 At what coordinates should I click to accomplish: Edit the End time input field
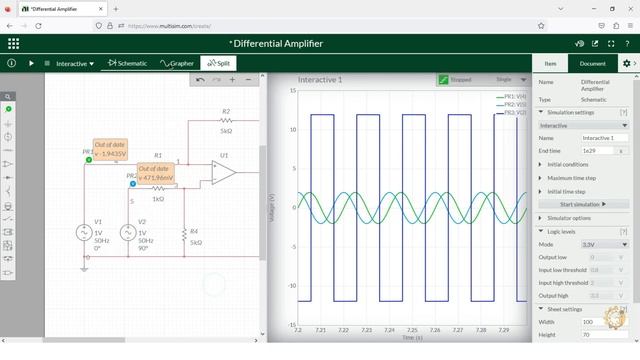[x=597, y=151]
